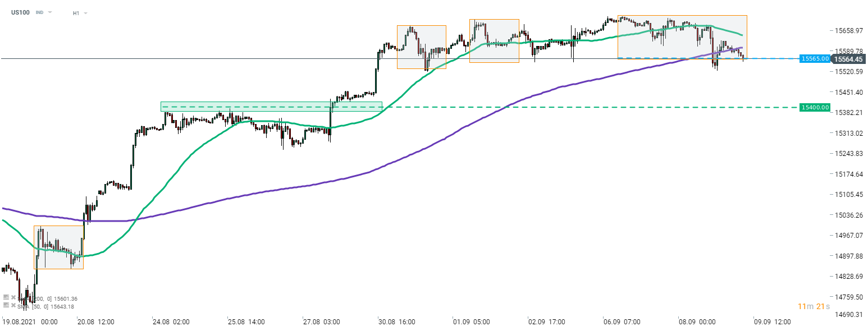Click the IND instrument type label

(39, 12)
